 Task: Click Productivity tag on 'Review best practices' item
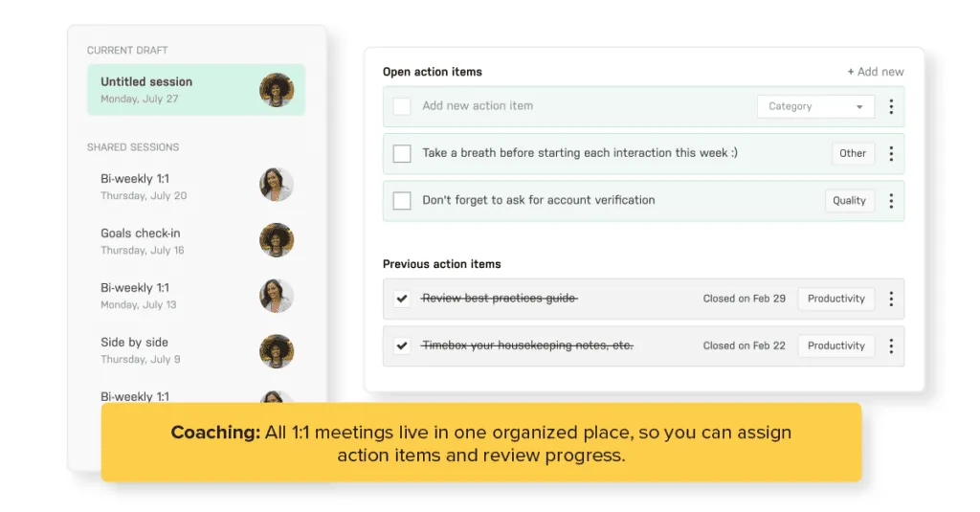(x=835, y=299)
